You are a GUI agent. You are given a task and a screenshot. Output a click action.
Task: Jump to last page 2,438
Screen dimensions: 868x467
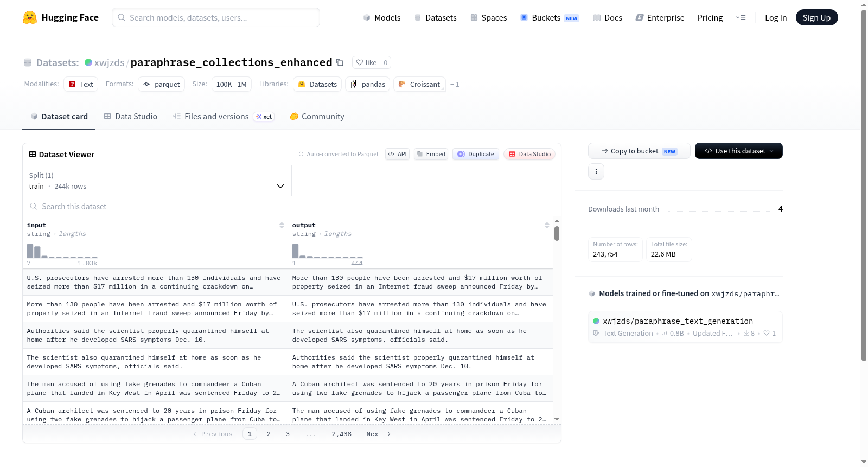342,434
